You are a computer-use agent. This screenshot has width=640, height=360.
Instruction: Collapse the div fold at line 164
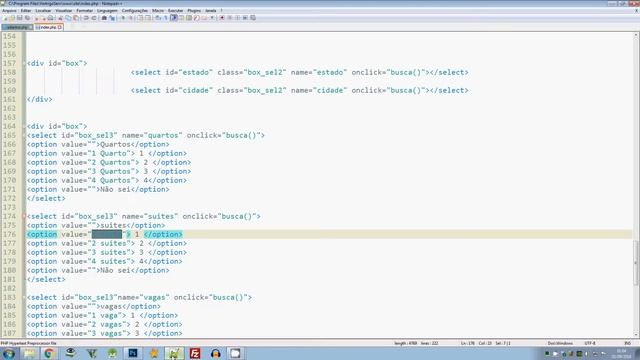pyautogui.click(x=24, y=126)
